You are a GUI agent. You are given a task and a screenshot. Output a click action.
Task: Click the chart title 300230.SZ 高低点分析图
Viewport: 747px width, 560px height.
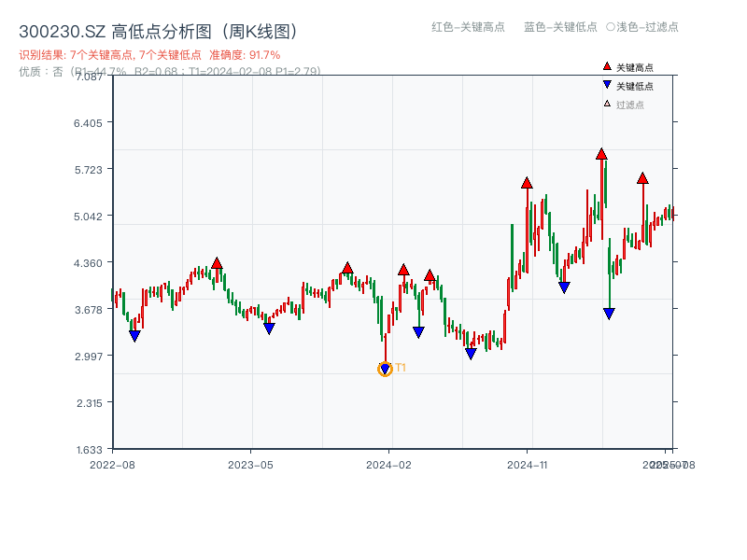point(160,32)
